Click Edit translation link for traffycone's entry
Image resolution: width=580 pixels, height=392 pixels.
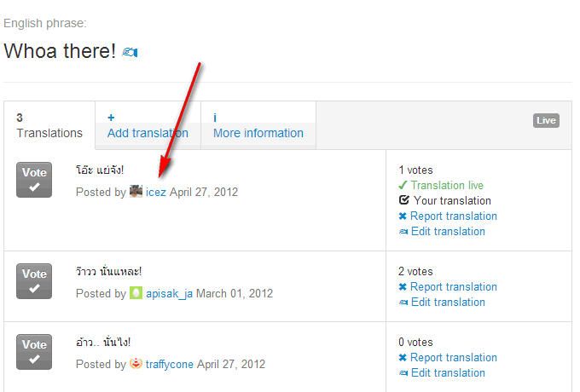(448, 373)
